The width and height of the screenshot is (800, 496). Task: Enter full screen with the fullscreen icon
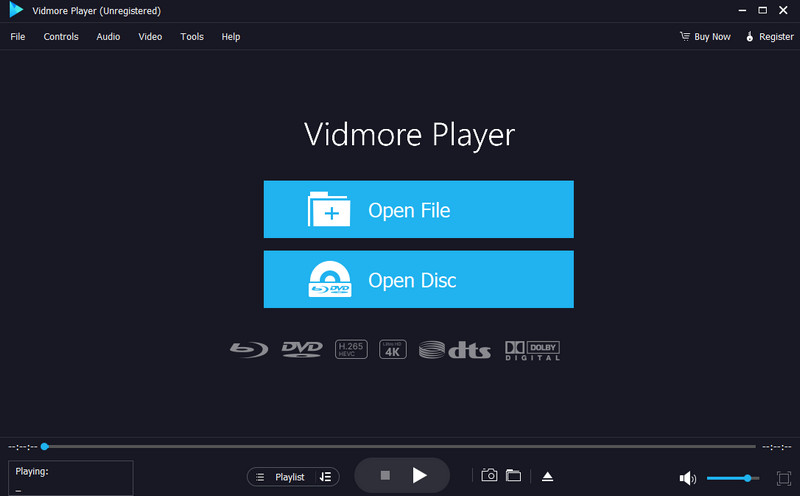pos(783,478)
